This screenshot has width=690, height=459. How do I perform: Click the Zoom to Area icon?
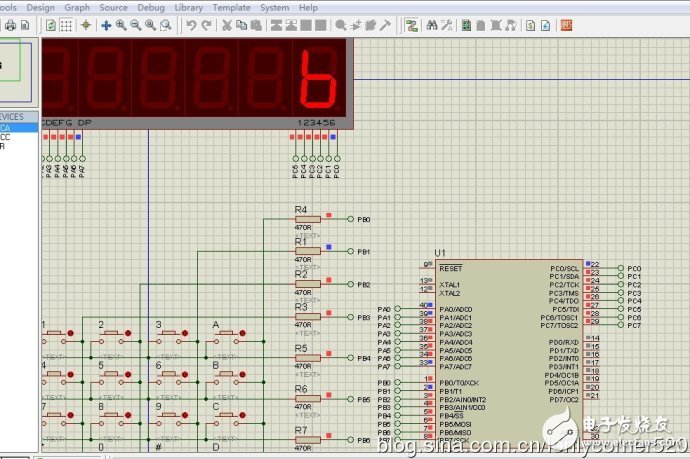point(165,26)
